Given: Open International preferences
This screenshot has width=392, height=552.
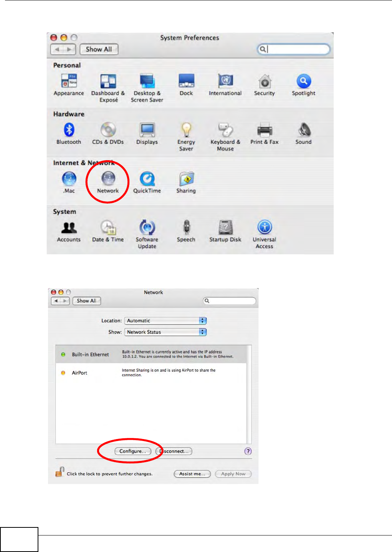Looking at the screenshot, I should click(x=225, y=85).
